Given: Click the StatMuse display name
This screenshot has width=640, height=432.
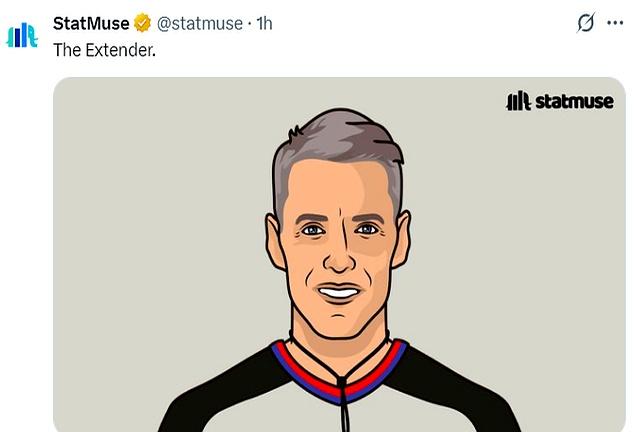Looking at the screenshot, I should pyautogui.click(x=91, y=23).
